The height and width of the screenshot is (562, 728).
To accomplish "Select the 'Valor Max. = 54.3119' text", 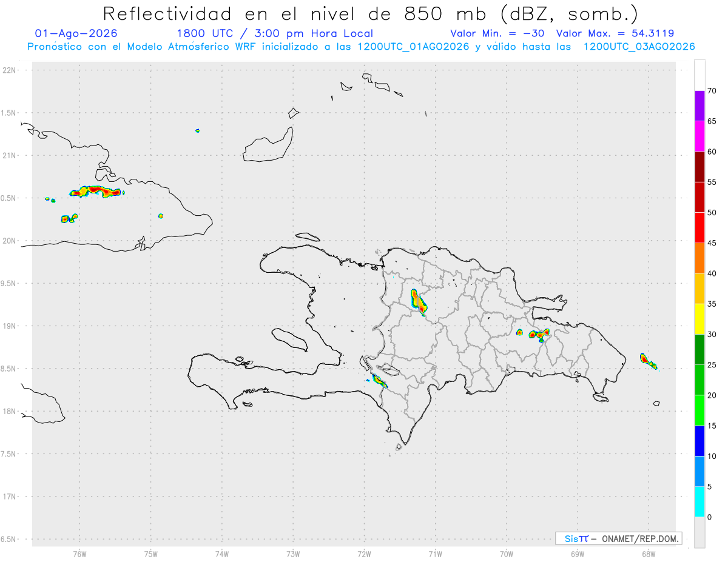I will click(x=615, y=33).
